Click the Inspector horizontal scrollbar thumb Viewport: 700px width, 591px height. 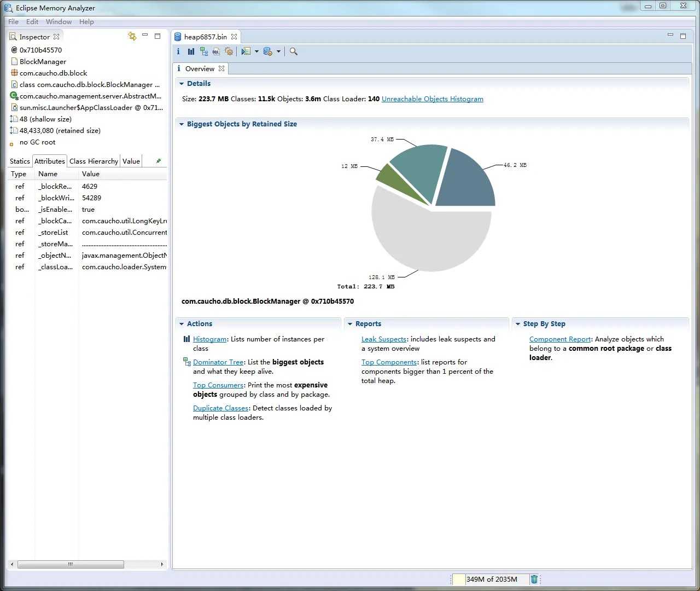(71, 564)
